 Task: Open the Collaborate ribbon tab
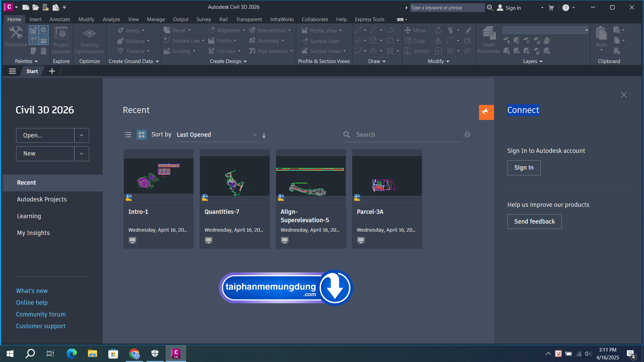(x=315, y=19)
